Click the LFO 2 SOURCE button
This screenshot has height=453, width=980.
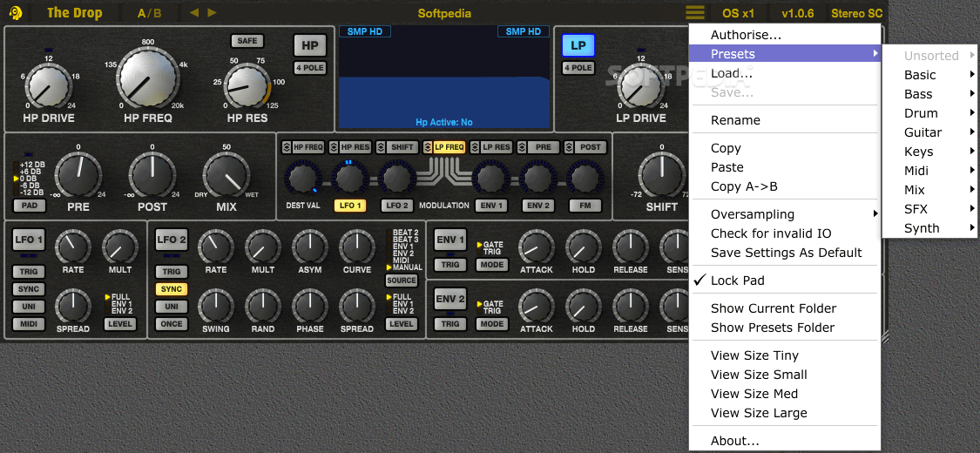402,281
